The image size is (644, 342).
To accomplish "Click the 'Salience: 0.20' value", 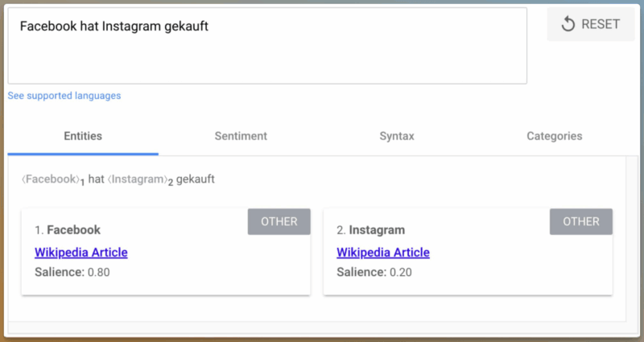I will pos(374,272).
